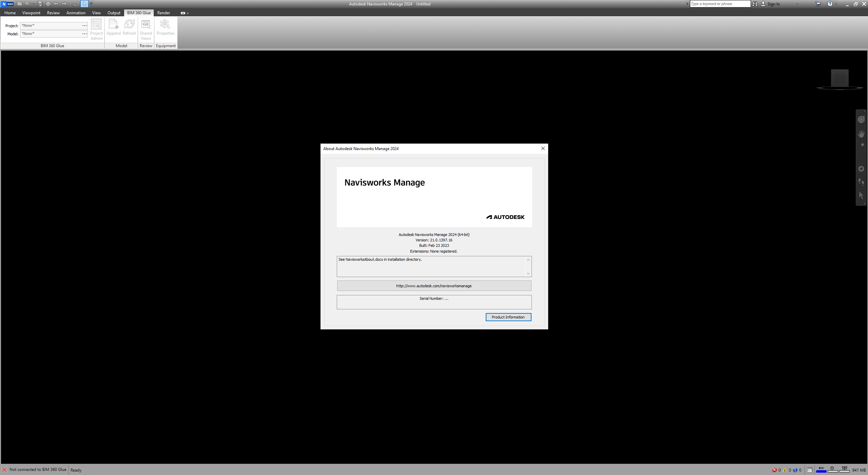Click the Save disk icon

point(40,4)
